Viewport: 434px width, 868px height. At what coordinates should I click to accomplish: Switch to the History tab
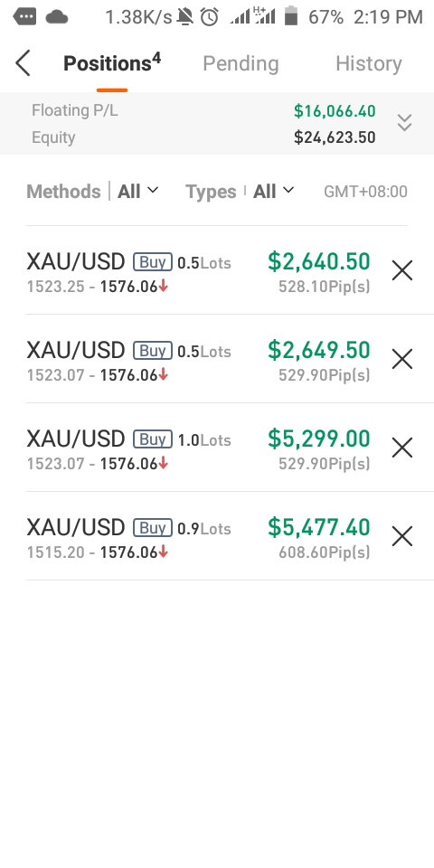pos(369,63)
